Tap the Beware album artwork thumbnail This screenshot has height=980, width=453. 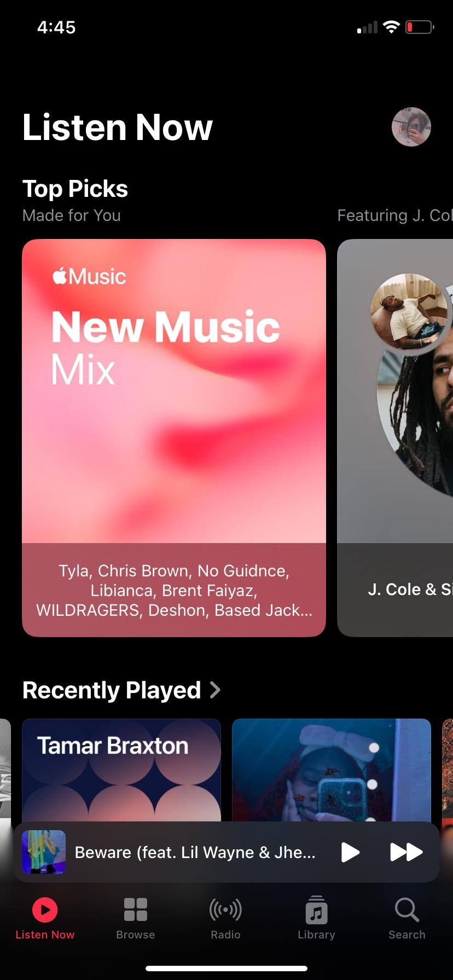(44, 852)
